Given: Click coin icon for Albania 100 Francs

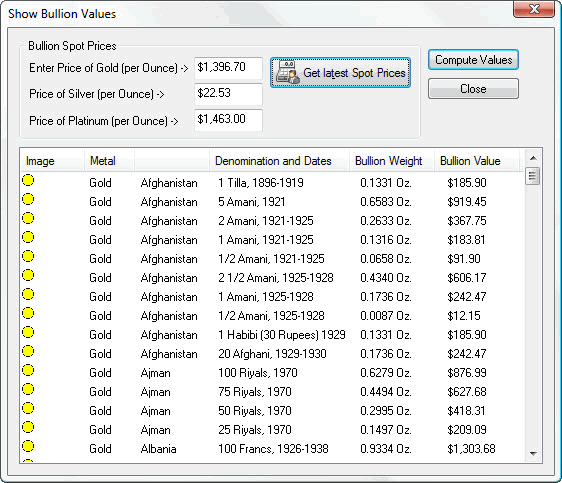Looking at the screenshot, I should click(x=28, y=446).
